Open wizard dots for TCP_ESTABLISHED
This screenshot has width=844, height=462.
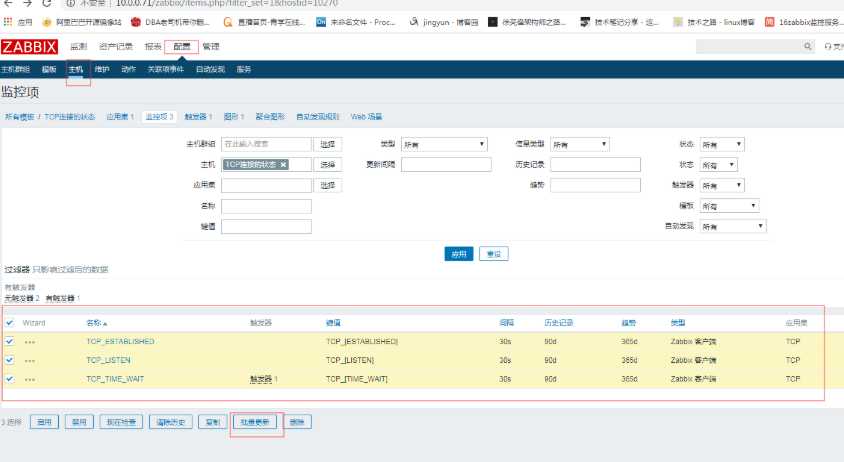30,341
